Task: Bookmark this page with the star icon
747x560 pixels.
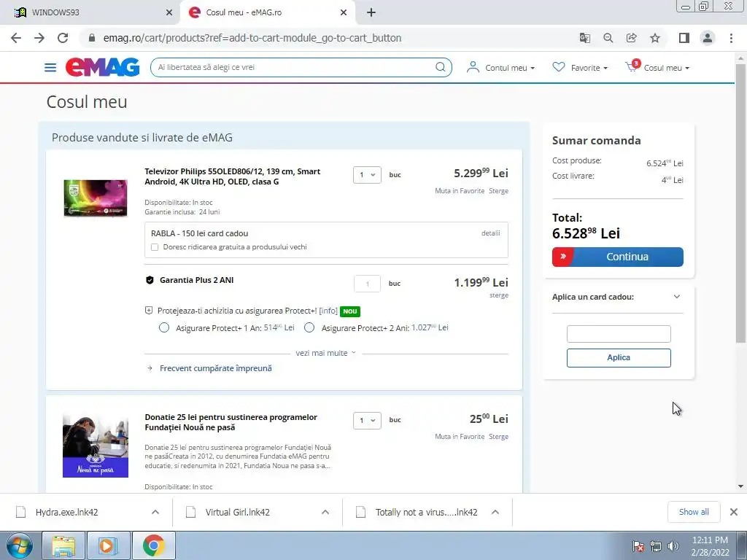Action: [x=655, y=38]
